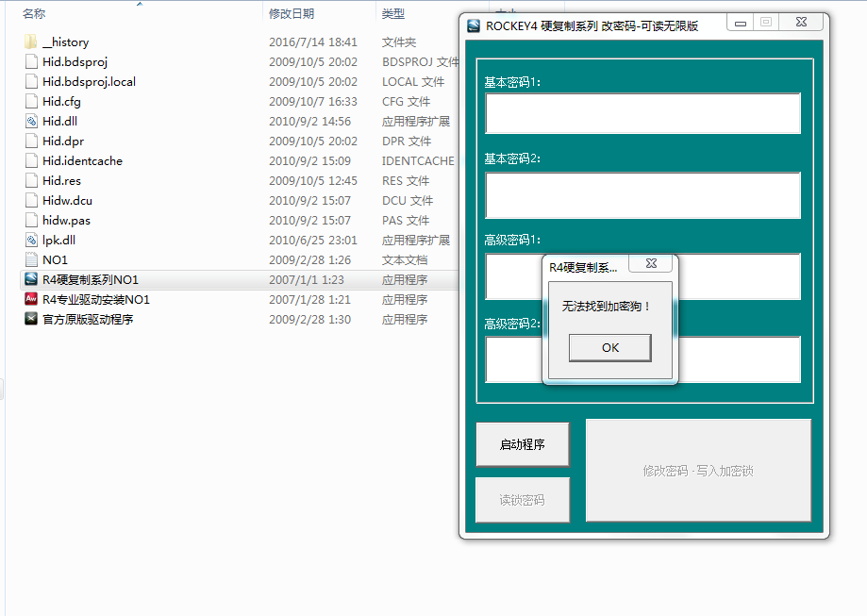This screenshot has height=616, width=867.
Task: Click the disabled 读锁密码 button
Action: [x=523, y=500]
